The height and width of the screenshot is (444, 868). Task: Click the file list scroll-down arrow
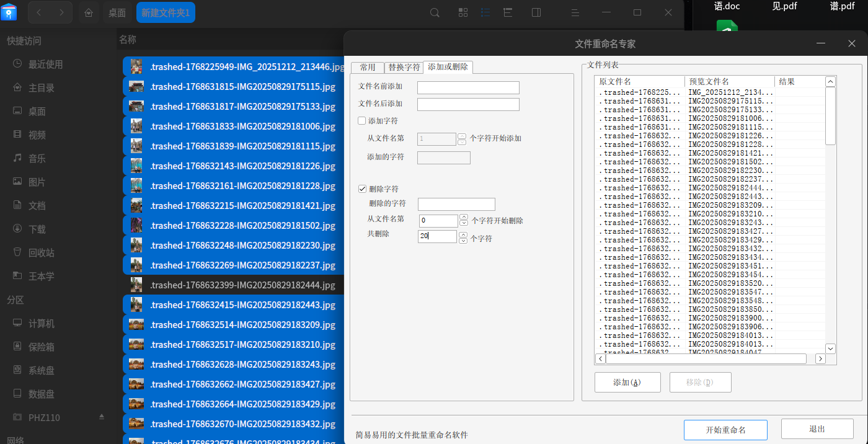click(x=831, y=349)
